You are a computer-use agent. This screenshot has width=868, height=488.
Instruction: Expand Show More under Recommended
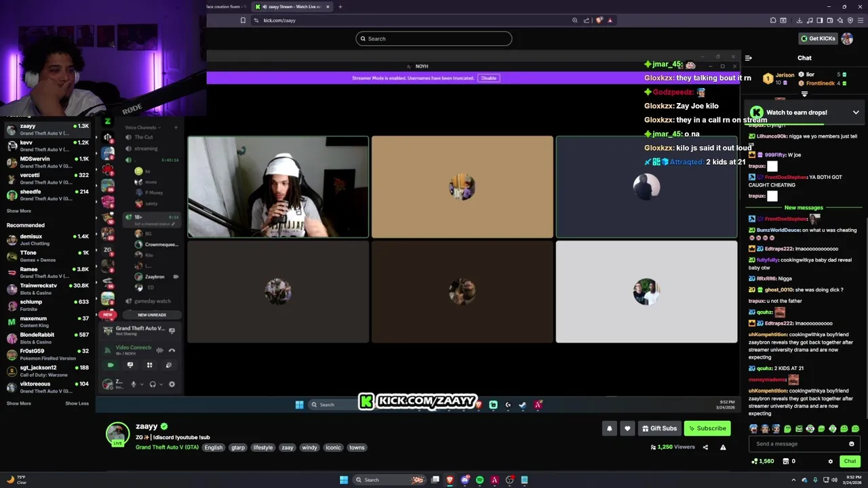19,403
